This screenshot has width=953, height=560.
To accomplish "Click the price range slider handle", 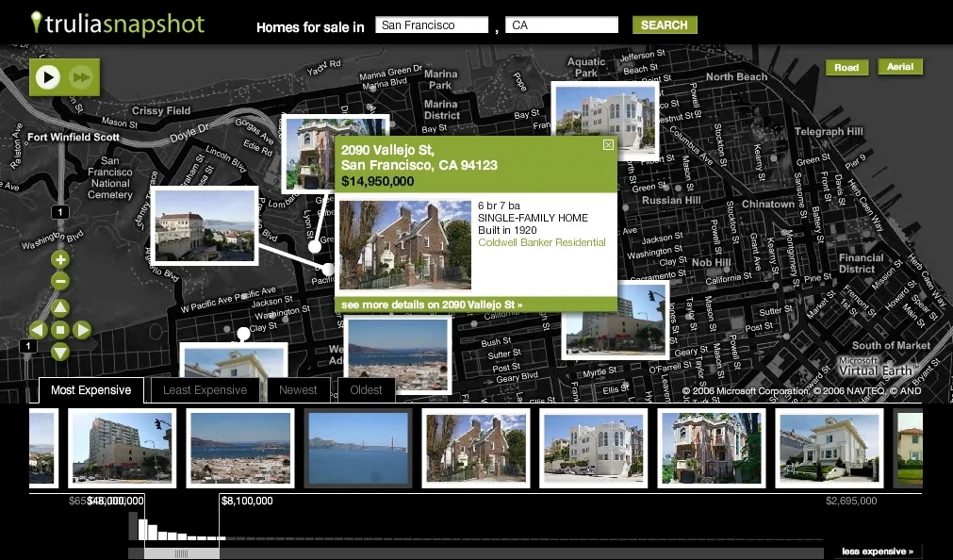I will tap(182, 553).
